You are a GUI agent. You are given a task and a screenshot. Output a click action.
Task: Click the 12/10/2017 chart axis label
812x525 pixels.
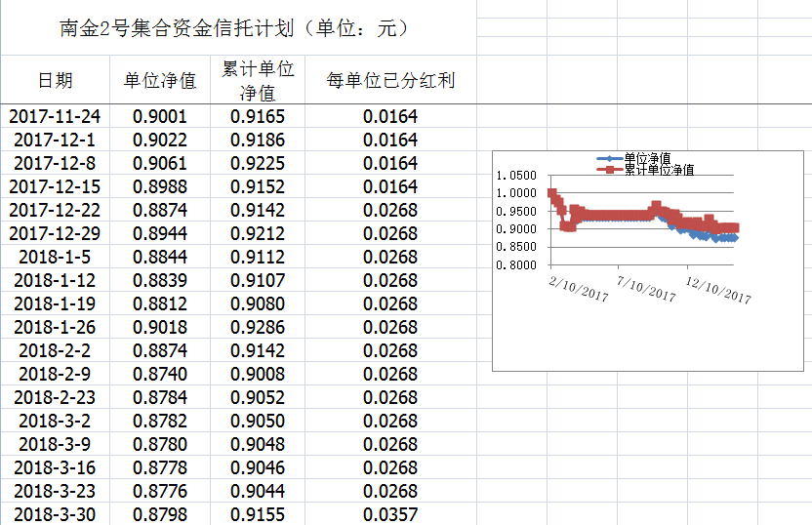[x=719, y=289]
